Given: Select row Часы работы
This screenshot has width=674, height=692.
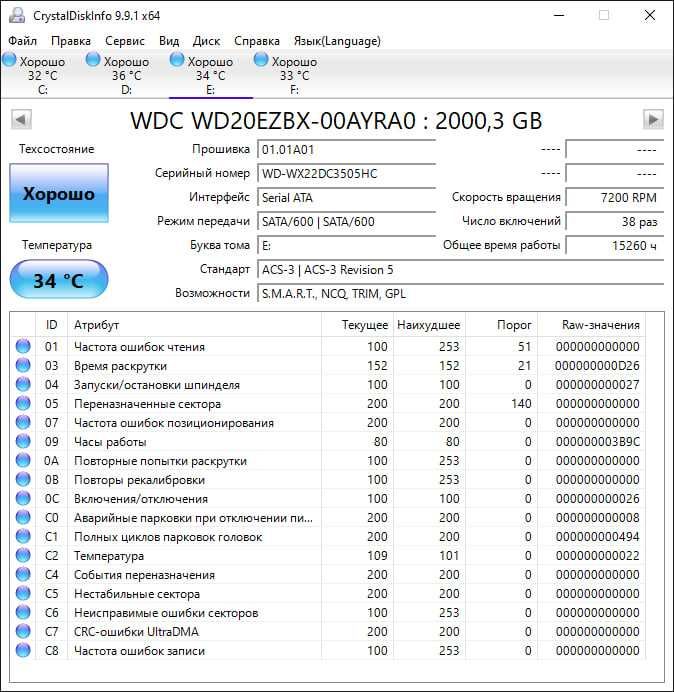Looking at the screenshot, I should 328,441.
